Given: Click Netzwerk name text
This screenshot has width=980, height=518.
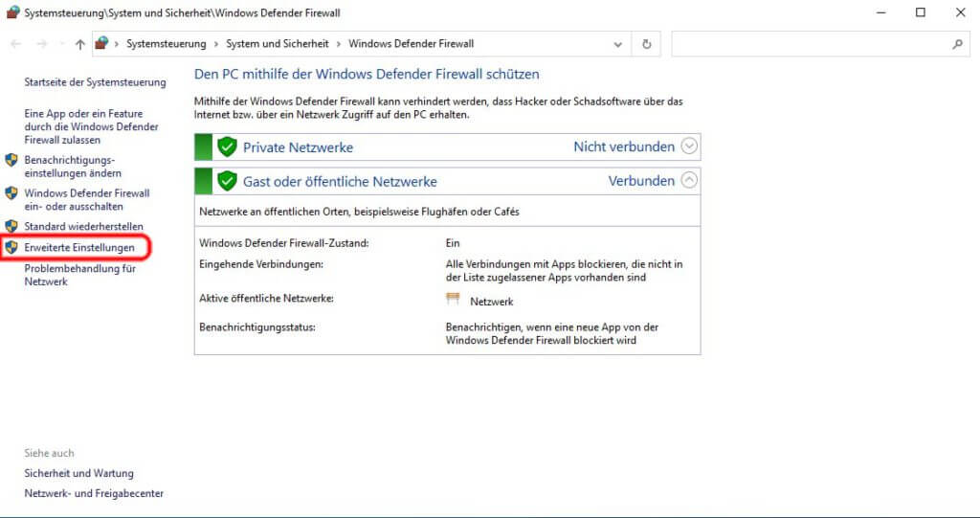Looking at the screenshot, I should click(x=491, y=302).
